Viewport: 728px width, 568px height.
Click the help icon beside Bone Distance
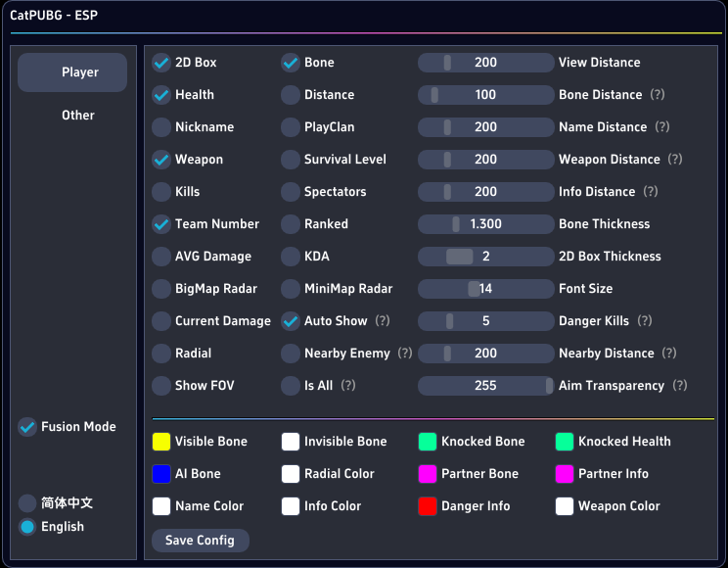coord(658,95)
